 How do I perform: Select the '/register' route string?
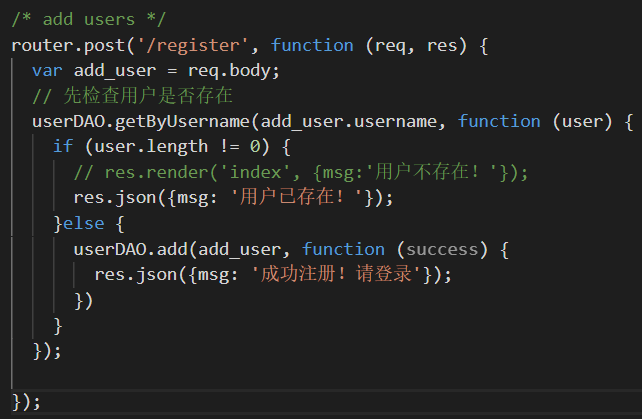(193, 45)
